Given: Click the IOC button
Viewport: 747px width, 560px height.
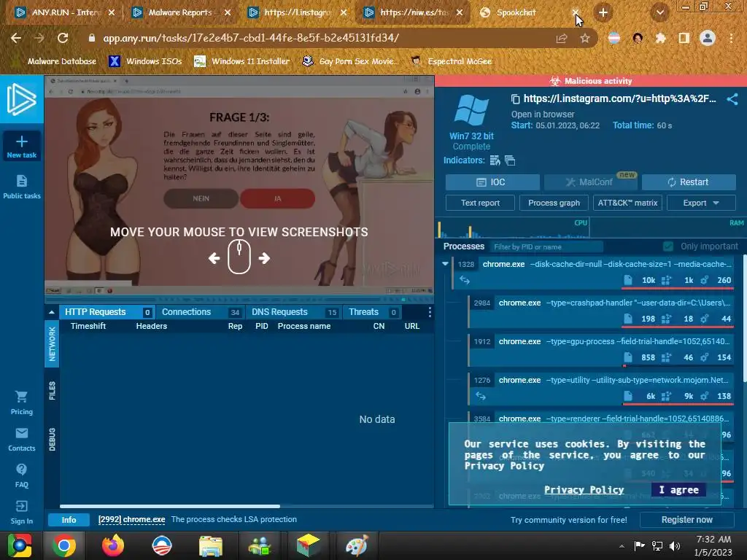Looking at the screenshot, I should pos(492,182).
